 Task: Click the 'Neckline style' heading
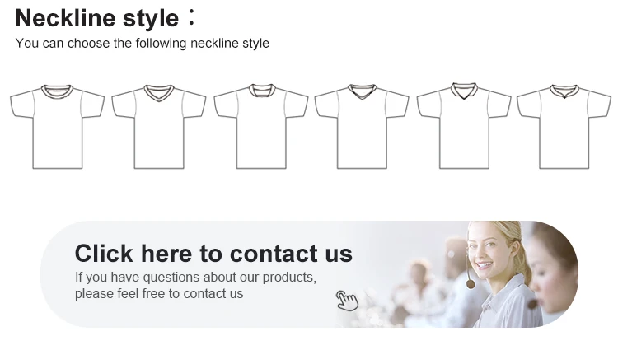97,17
